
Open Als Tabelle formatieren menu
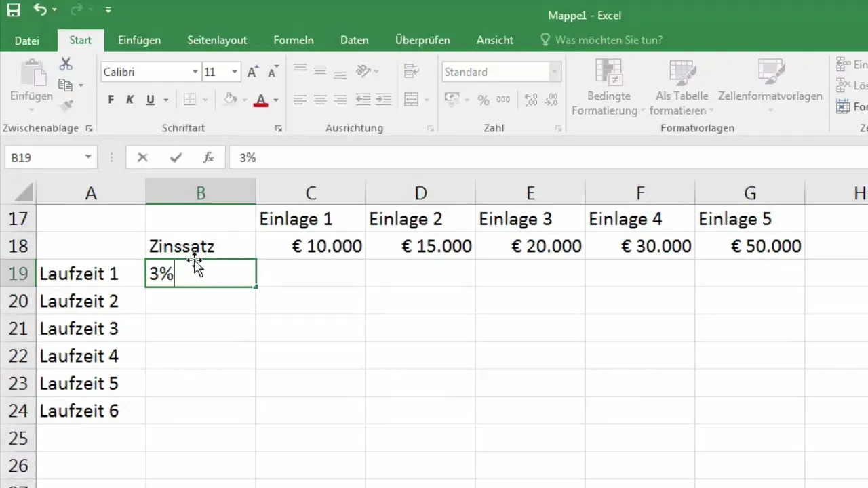click(682, 87)
